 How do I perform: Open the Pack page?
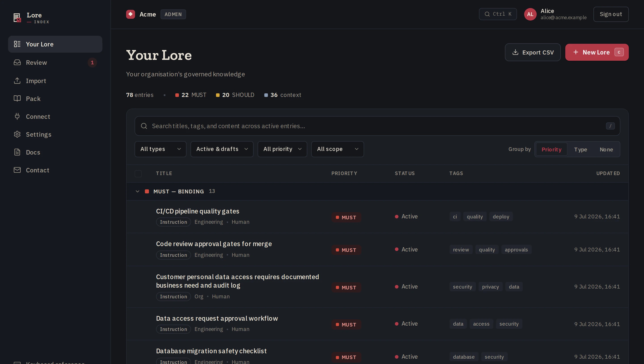(x=55, y=98)
